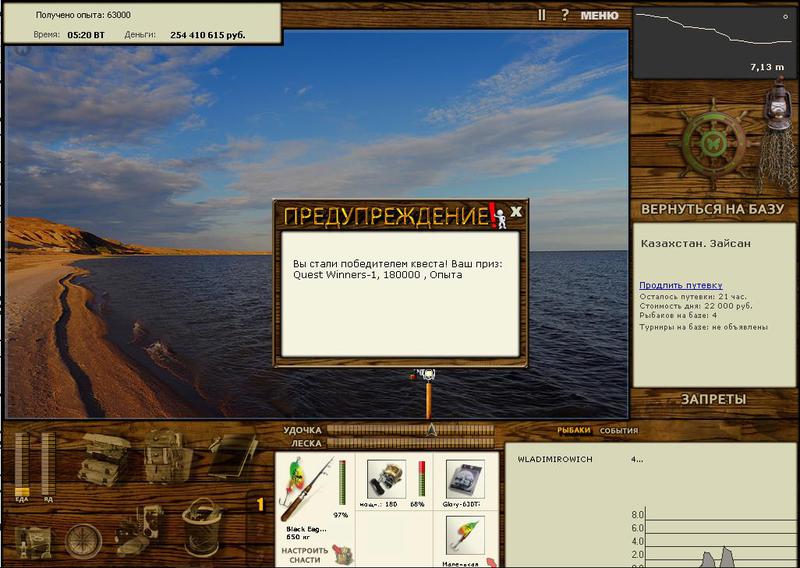The width and height of the screenshot is (800, 568).
Task: Select tackle slot number 1
Action: [260, 505]
